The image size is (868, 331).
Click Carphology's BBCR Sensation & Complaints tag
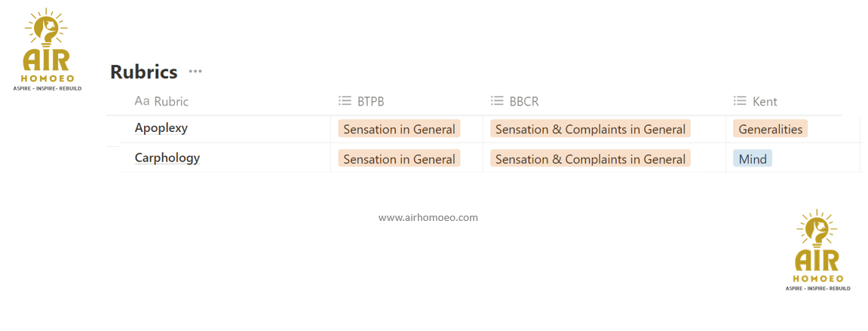pyautogui.click(x=590, y=159)
